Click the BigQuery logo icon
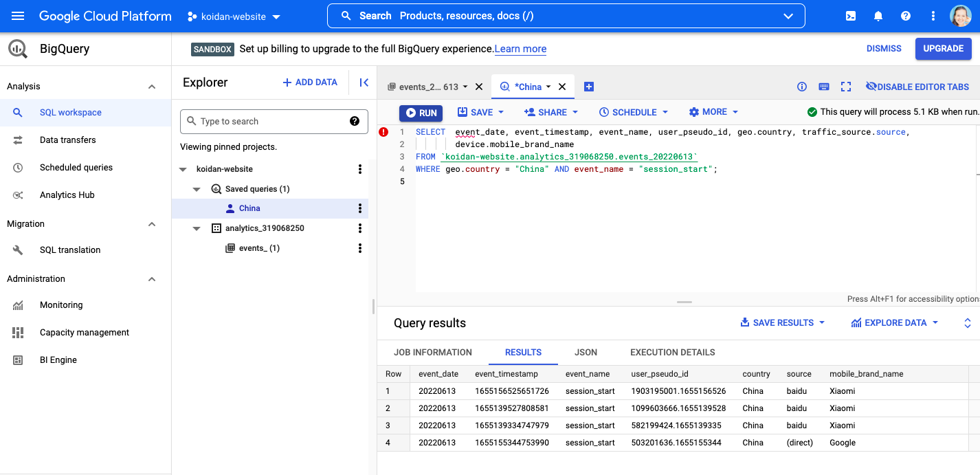The height and width of the screenshot is (475, 980). click(18, 49)
